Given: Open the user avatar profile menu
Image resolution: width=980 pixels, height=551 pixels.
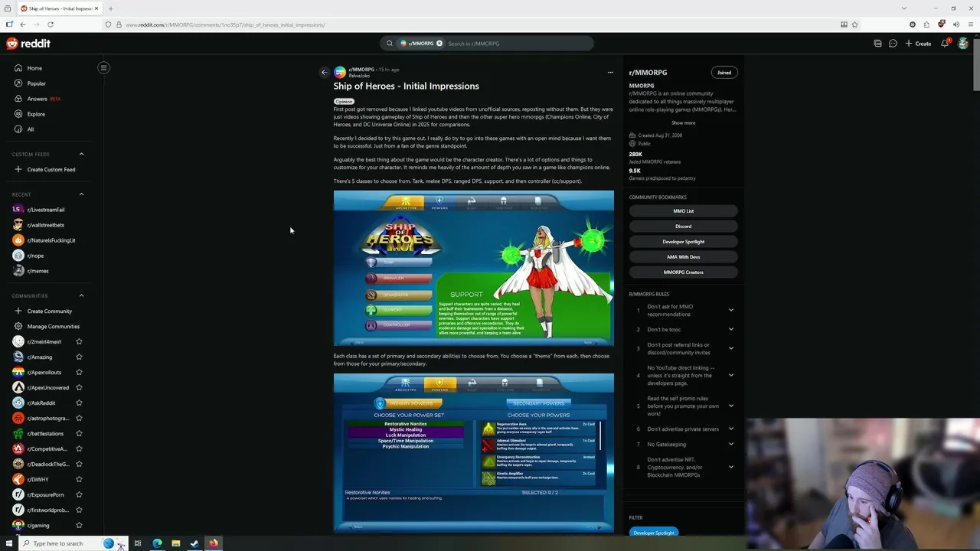Looking at the screenshot, I should [963, 44].
